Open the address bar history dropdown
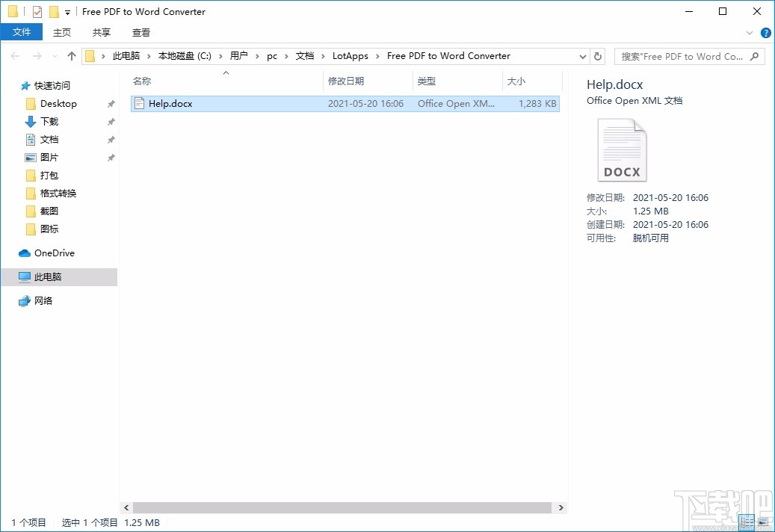The width and height of the screenshot is (775, 532). (x=582, y=55)
